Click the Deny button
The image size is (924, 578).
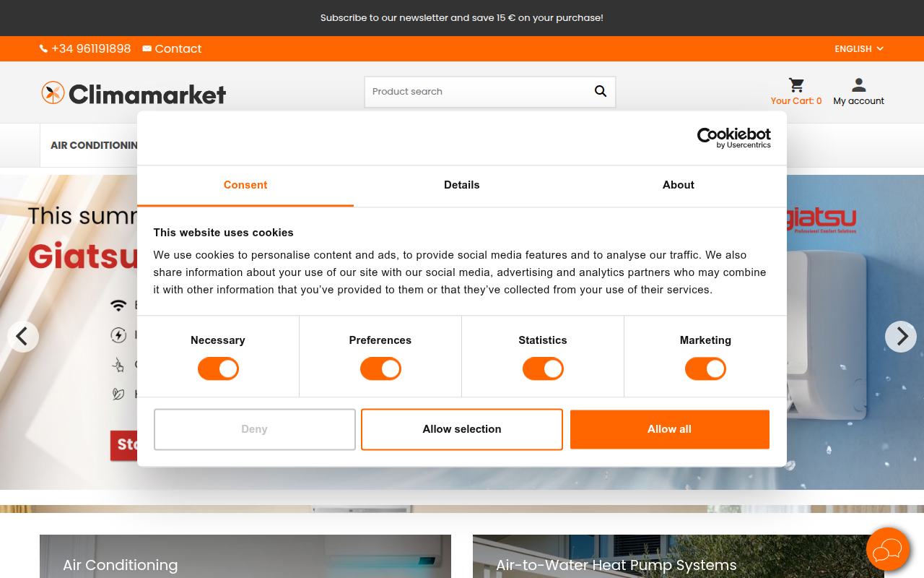click(x=255, y=429)
